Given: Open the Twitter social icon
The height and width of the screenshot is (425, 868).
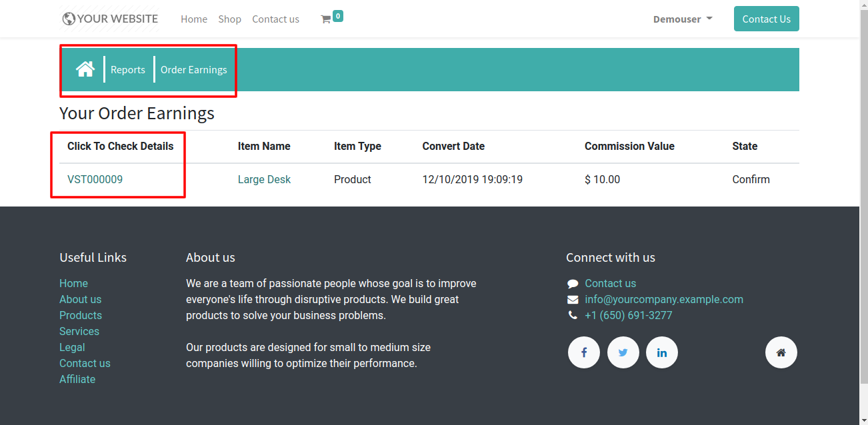Looking at the screenshot, I should 623,352.
